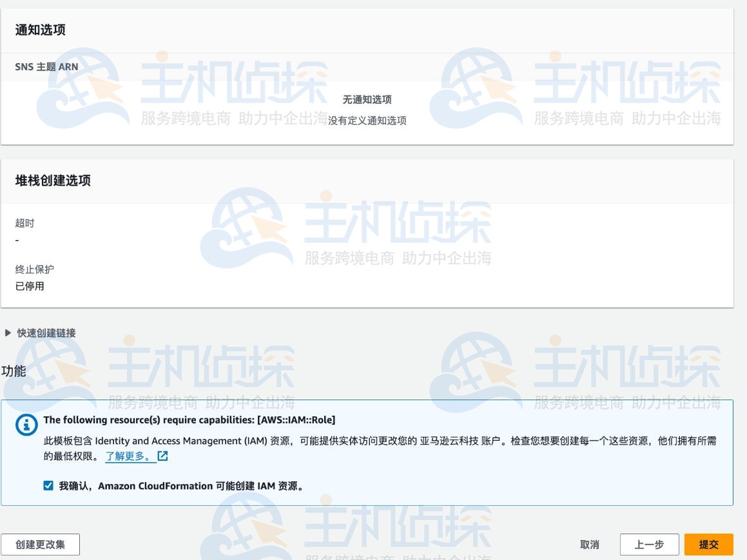Click the 我确认 Amazon CloudFormation acknowledgement label

pyautogui.click(x=181, y=486)
